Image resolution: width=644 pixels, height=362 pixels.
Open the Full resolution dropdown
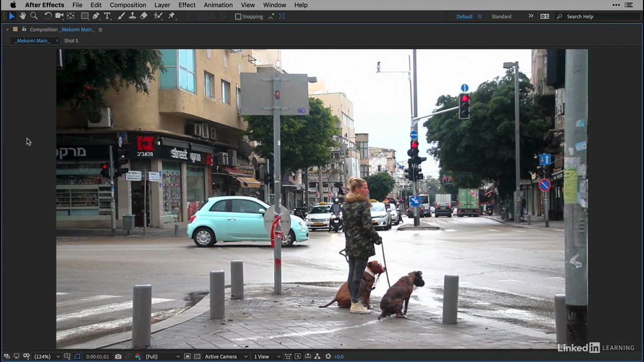click(x=163, y=356)
